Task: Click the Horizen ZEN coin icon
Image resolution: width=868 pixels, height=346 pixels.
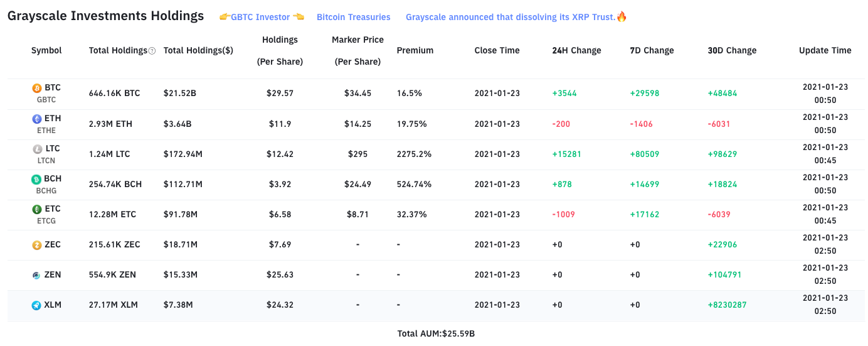Action: tap(36, 275)
